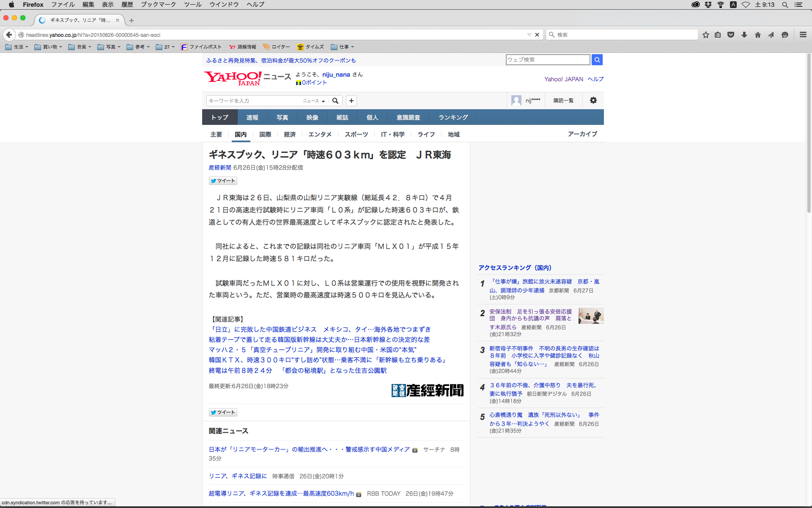The width and height of the screenshot is (812, 508).
Task: Click the ウェブ検索 input field
Action: click(548, 60)
